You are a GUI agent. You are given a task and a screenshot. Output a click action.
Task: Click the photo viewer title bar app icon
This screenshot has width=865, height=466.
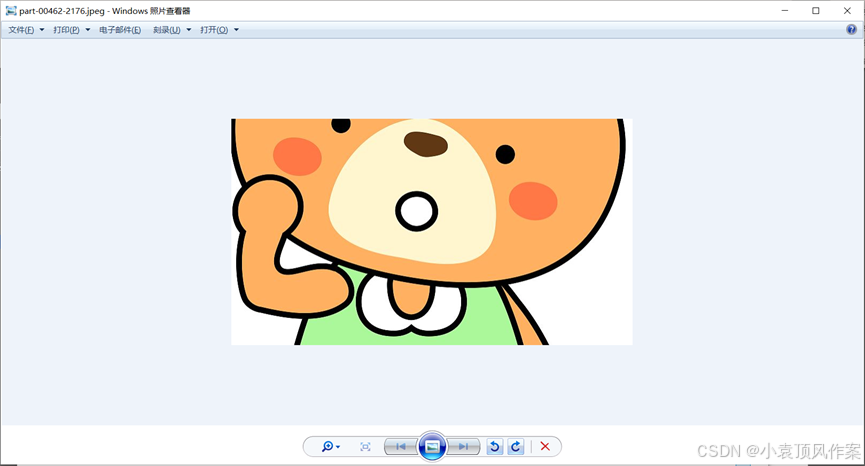tap(11, 10)
